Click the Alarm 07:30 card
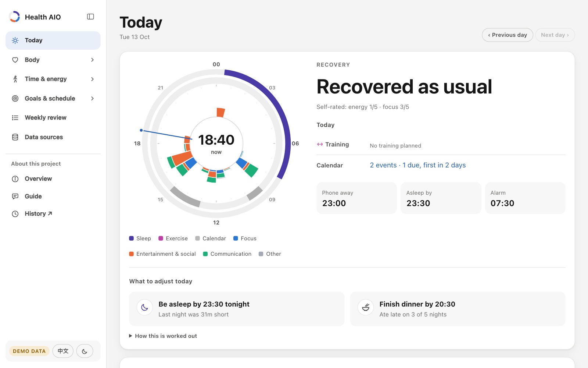The width and height of the screenshot is (588, 368). [525, 198]
